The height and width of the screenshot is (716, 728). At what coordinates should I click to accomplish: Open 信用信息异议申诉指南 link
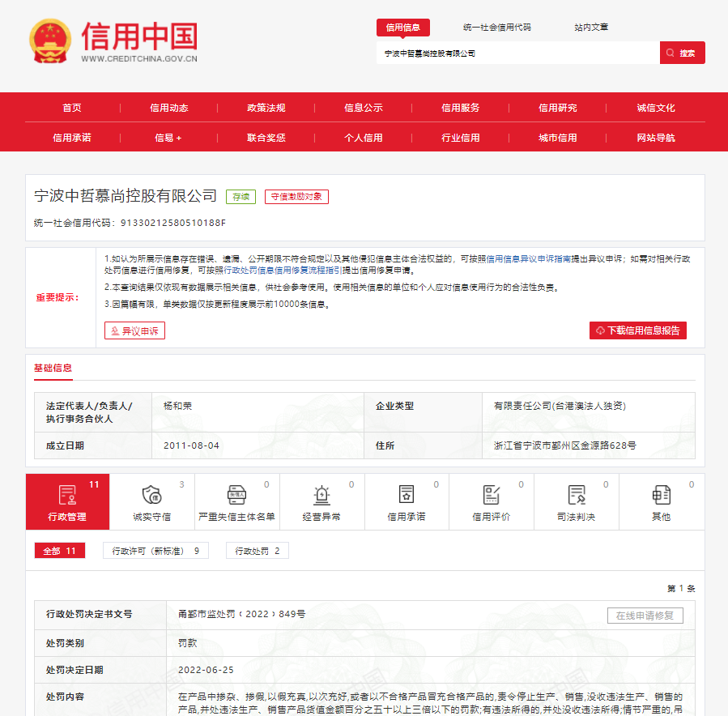click(528, 258)
